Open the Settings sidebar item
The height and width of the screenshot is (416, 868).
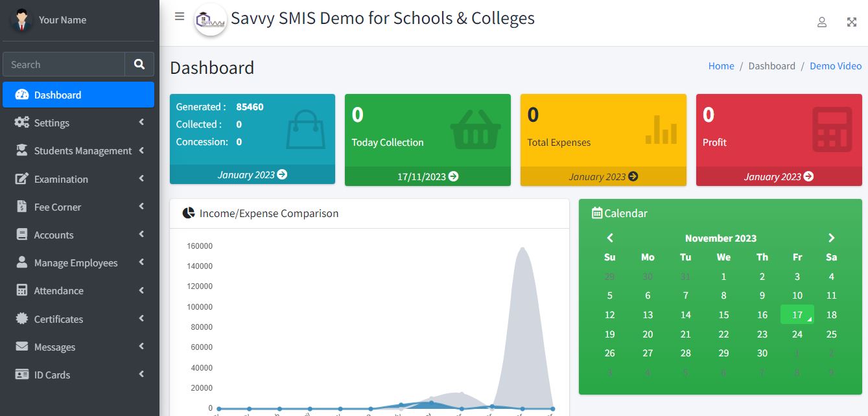pos(78,122)
